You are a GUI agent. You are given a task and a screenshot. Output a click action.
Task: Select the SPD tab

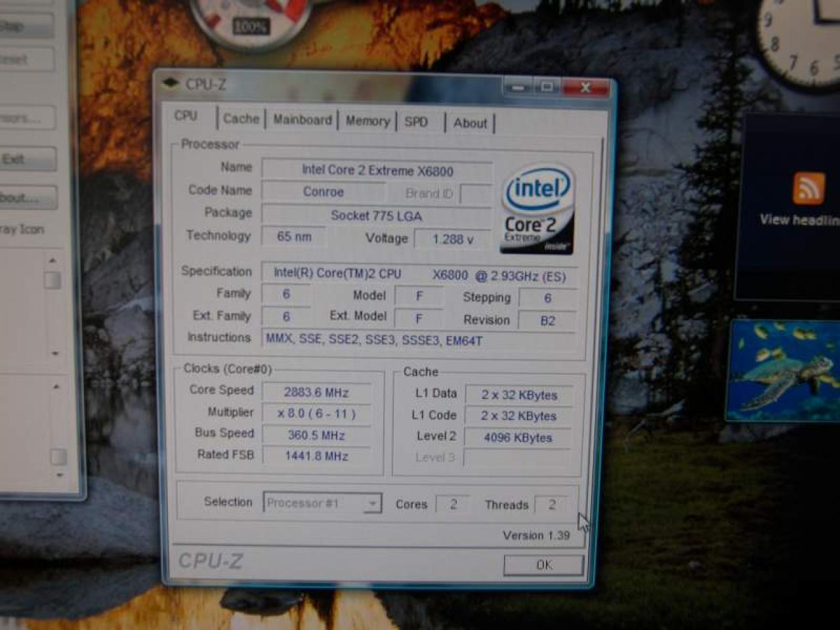(x=416, y=122)
